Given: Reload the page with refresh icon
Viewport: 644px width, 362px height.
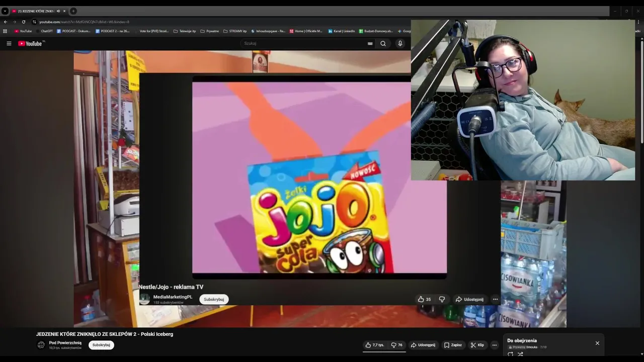Looking at the screenshot, I should [23, 22].
